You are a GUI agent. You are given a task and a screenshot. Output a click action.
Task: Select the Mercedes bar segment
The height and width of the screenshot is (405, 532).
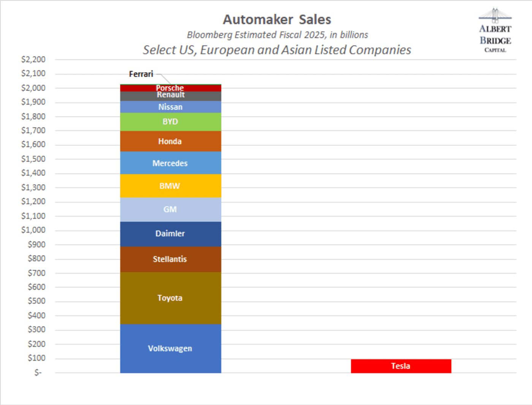(x=170, y=163)
